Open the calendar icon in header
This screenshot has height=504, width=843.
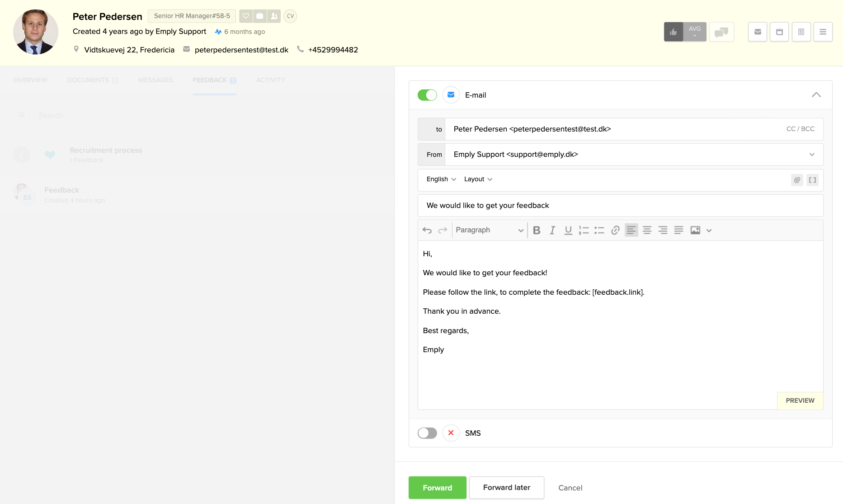[x=779, y=32]
